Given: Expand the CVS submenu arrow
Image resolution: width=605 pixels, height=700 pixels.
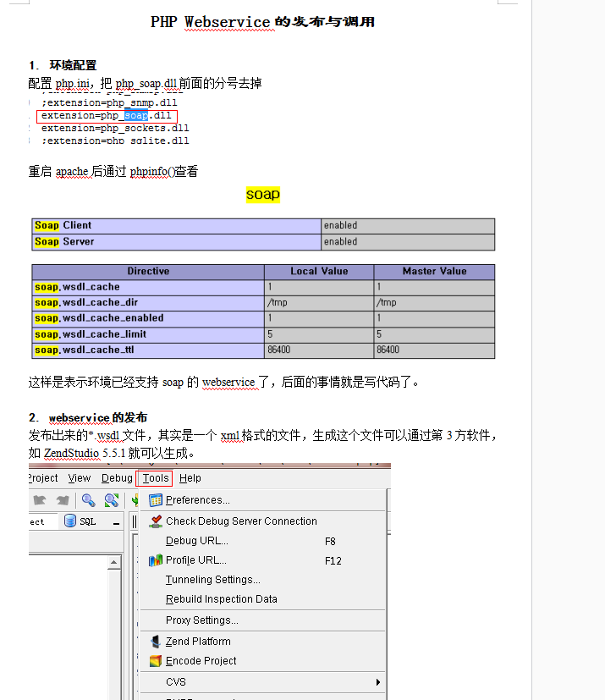Looking at the screenshot, I should click(378, 682).
